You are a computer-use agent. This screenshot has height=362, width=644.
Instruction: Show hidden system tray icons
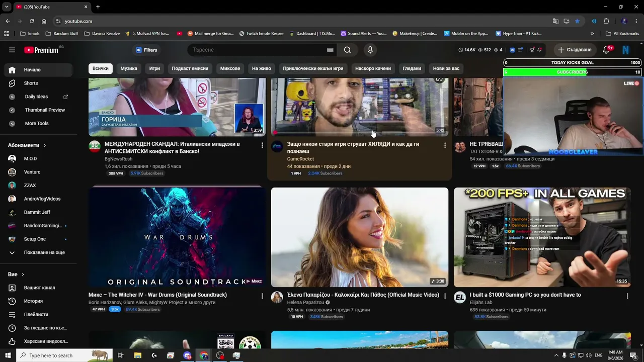point(556,355)
